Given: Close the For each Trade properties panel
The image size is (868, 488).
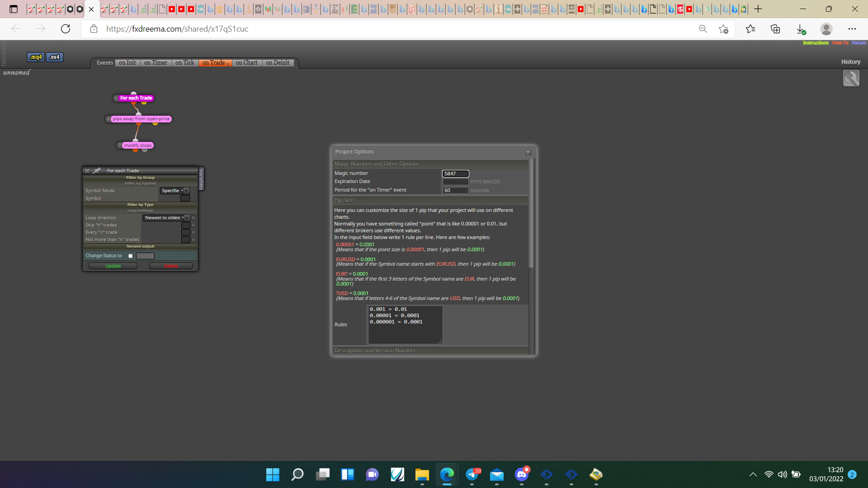Looking at the screenshot, I should [87, 171].
